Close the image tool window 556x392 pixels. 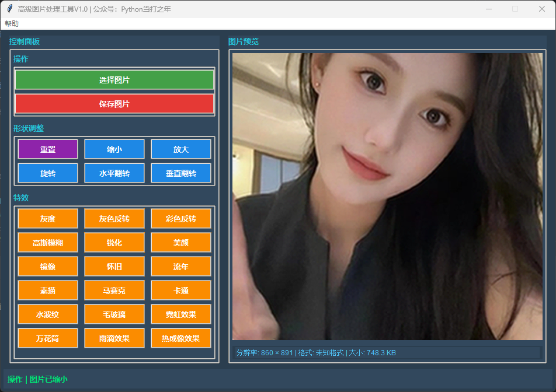(542, 9)
